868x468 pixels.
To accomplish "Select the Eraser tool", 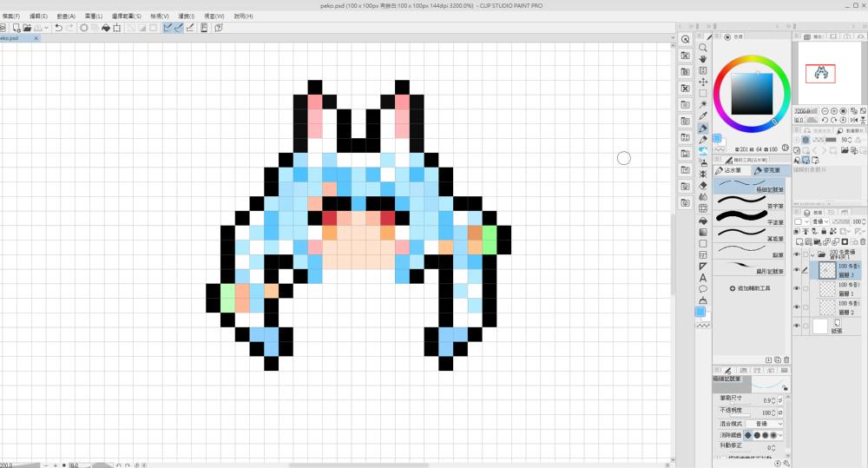I will tap(703, 185).
